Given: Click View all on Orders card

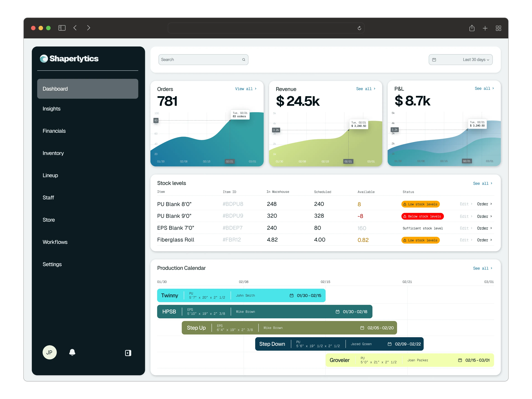Looking at the screenshot, I should tap(245, 89).
